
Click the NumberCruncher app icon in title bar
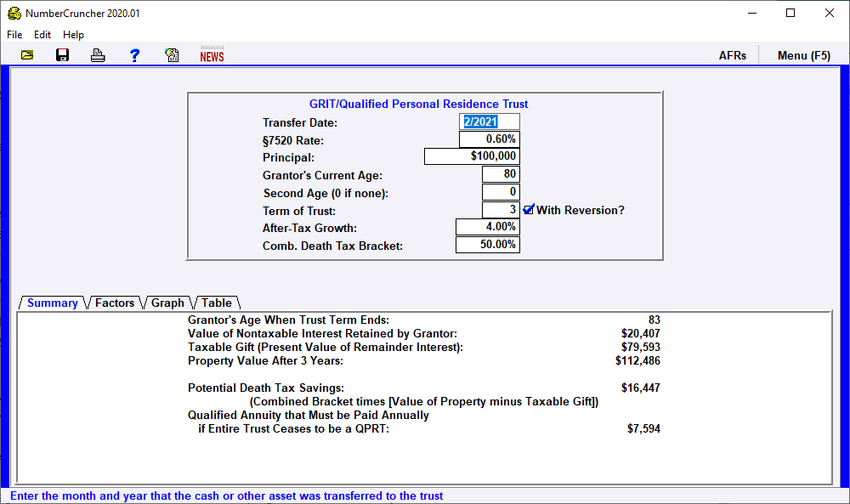click(14, 14)
